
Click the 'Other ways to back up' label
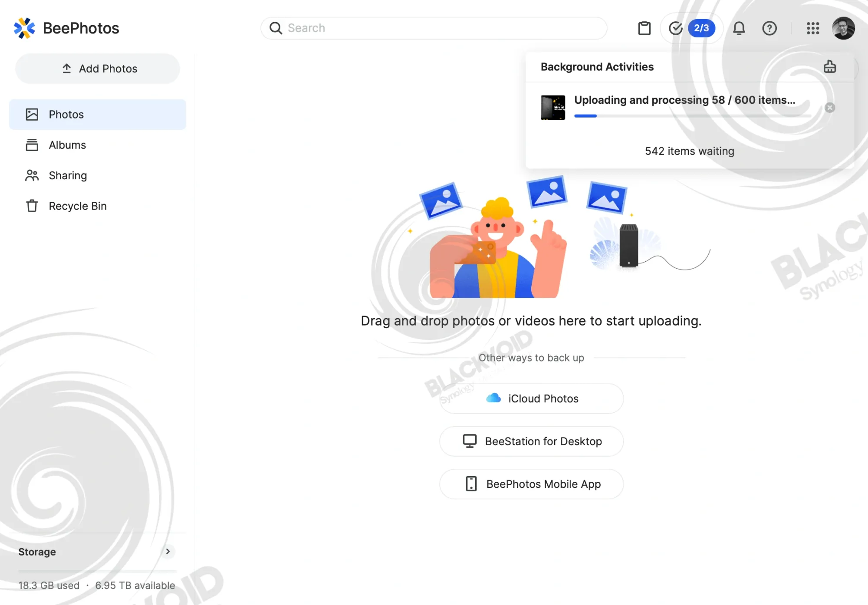531,358
